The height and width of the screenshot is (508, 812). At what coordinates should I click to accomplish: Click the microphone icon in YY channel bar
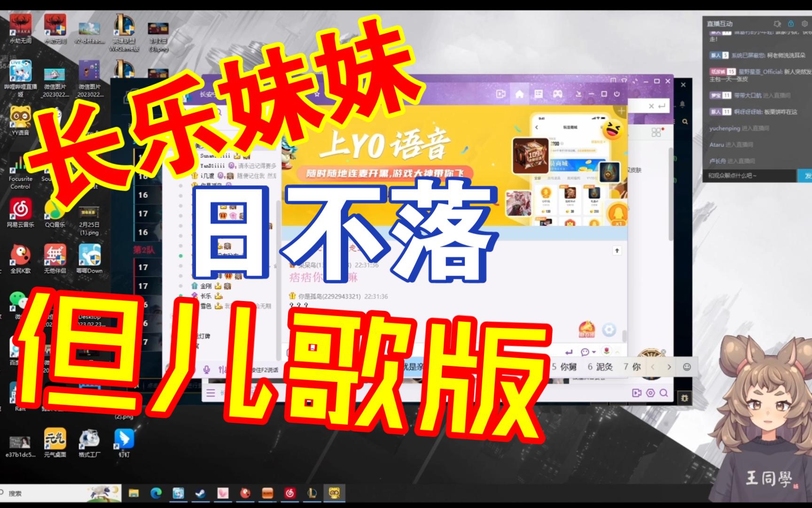click(206, 369)
